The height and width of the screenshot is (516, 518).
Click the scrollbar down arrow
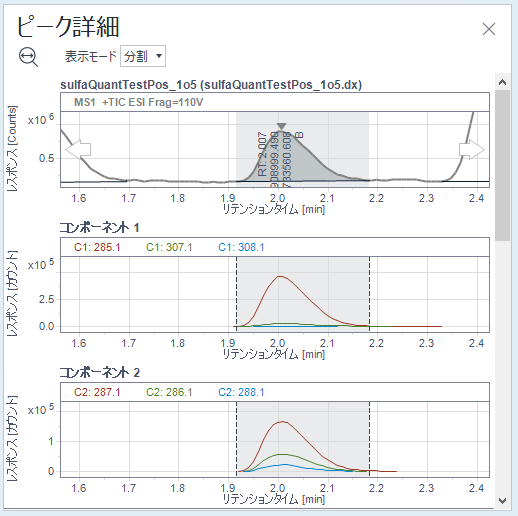502,500
